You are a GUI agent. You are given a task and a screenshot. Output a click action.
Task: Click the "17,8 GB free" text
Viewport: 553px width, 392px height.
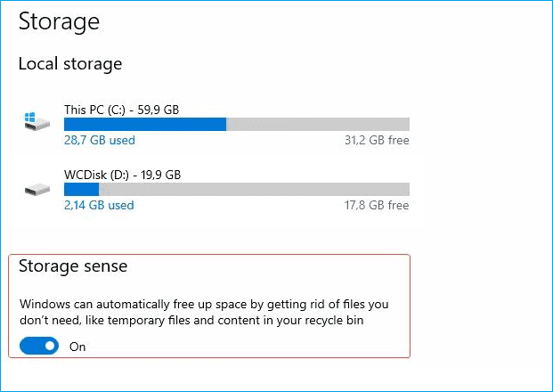pyautogui.click(x=376, y=205)
